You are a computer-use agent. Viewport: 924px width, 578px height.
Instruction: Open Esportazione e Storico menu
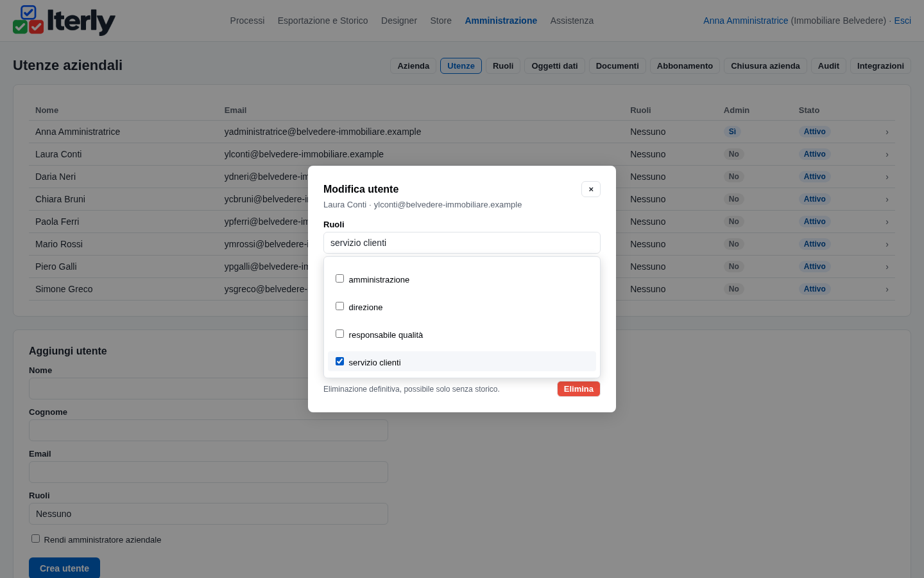click(x=323, y=21)
